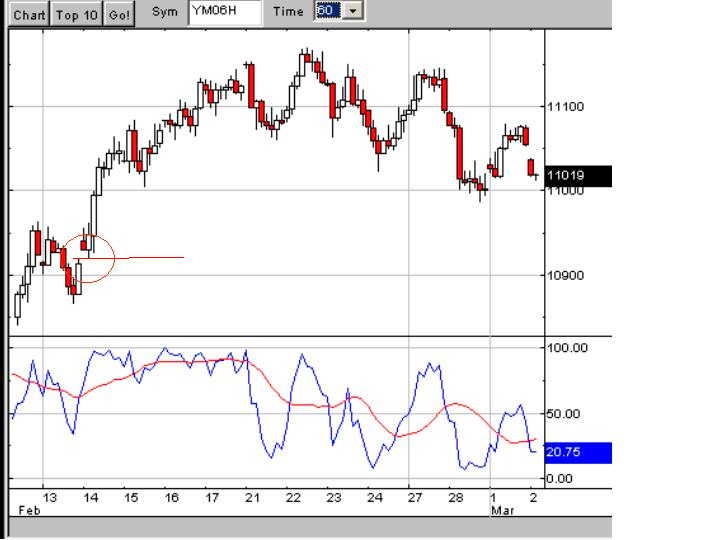Click the 10900 price axis label
The height and width of the screenshot is (540, 720).
pyautogui.click(x=565, y=276)
